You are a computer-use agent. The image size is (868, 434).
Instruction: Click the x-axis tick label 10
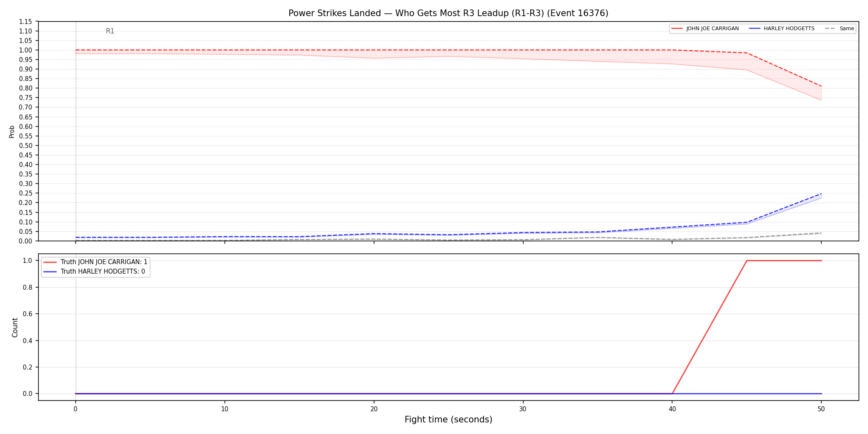[x=225, y=409]
